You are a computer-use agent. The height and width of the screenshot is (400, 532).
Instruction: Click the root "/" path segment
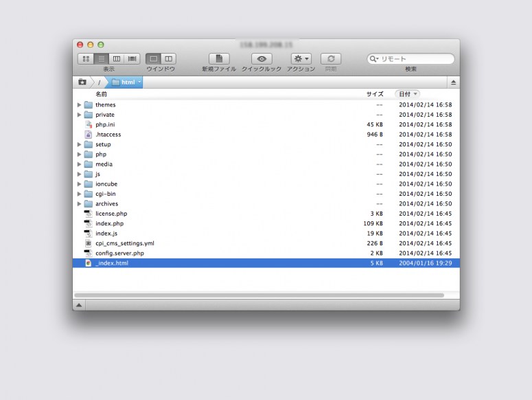pyautogui.click(x=99, y=82)
